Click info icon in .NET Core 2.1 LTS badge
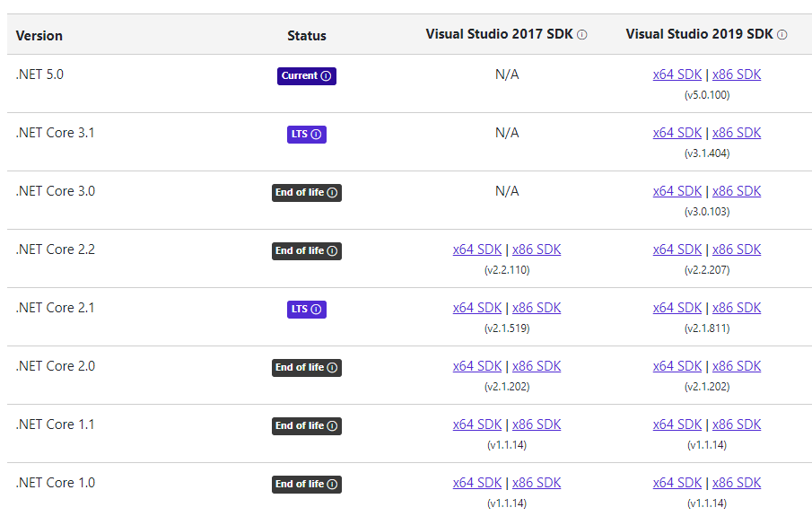This screenshot has height=525, width=812. click(x=316, y=310)
